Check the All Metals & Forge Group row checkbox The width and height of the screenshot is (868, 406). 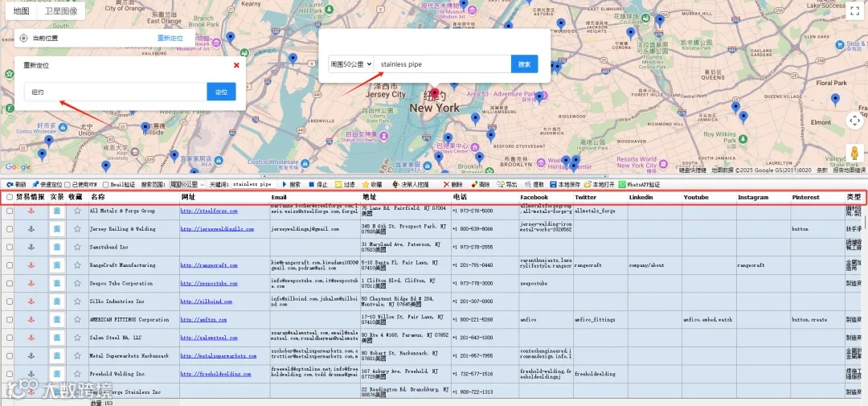point(10,211)
